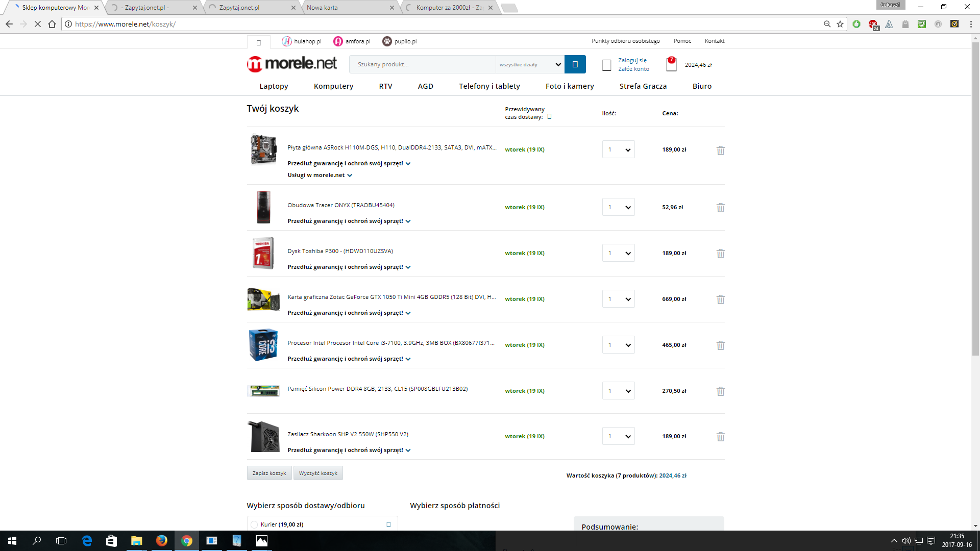Switch to 'Komputer za 2000zł' browser tab

(449, 8)
